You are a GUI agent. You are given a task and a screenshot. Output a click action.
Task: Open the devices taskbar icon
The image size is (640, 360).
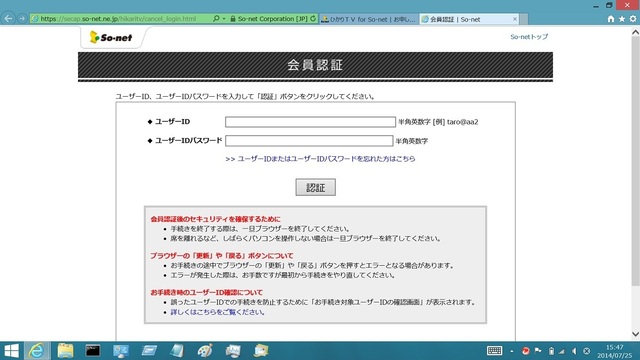click(233, 351)
